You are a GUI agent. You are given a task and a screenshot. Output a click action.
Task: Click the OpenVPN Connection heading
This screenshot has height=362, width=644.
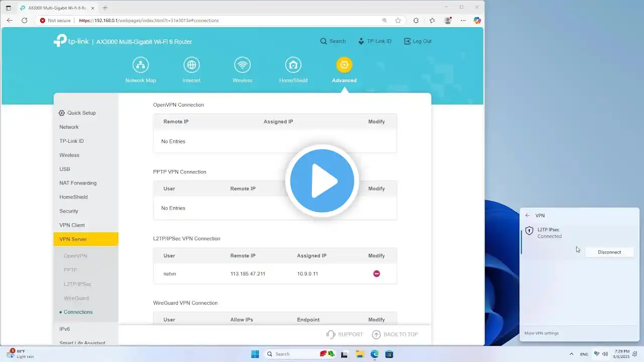tap(179, 105)
